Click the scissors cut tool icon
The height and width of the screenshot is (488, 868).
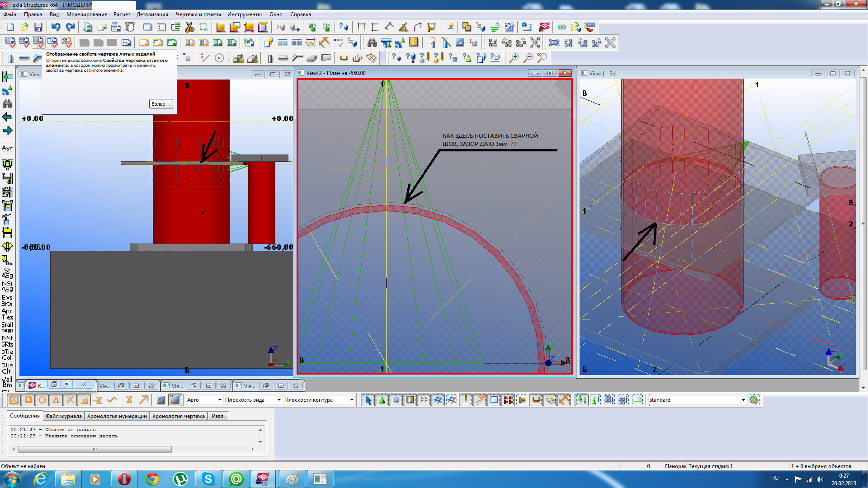tap(189, 28)
